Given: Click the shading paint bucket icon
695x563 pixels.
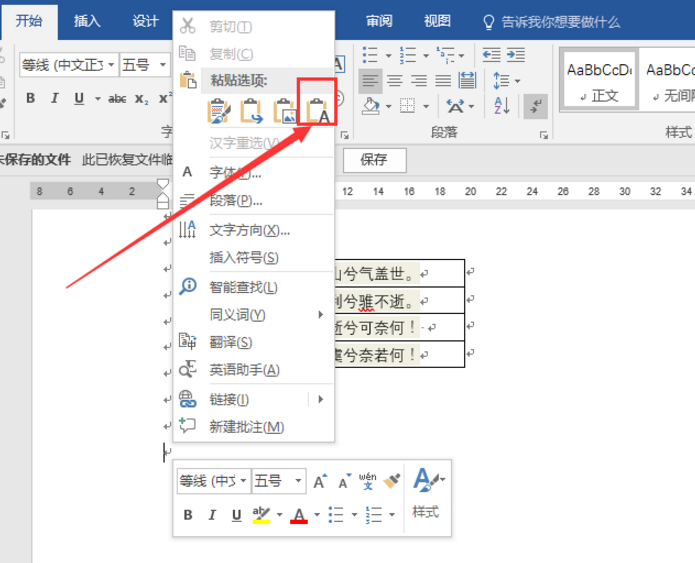Looking at the screenshot, I should click(x=371, y=106).
